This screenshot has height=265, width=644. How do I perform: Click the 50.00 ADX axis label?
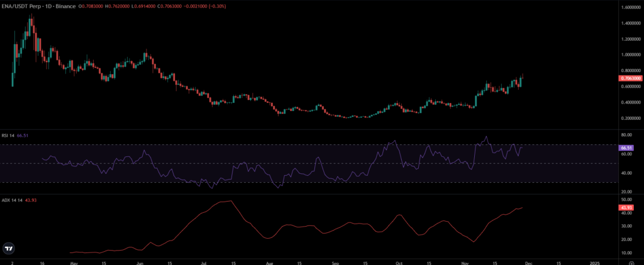626,199
